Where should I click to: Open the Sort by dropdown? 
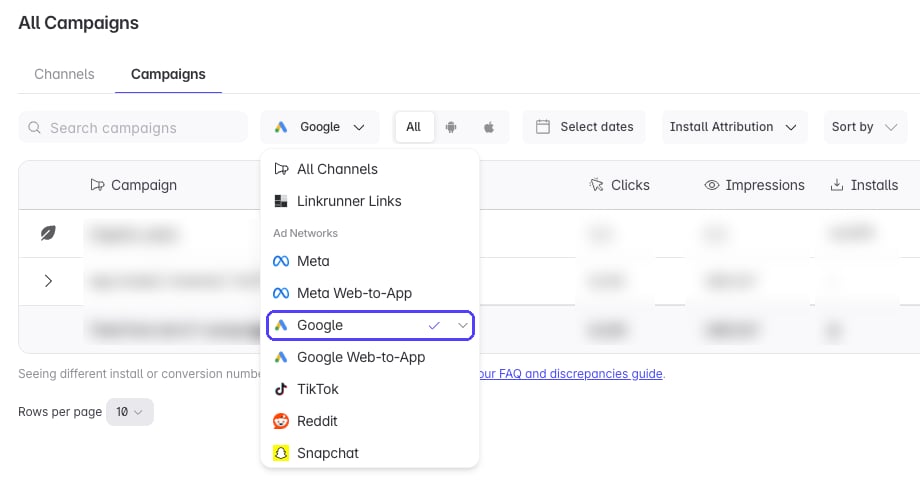click(865, 127)
